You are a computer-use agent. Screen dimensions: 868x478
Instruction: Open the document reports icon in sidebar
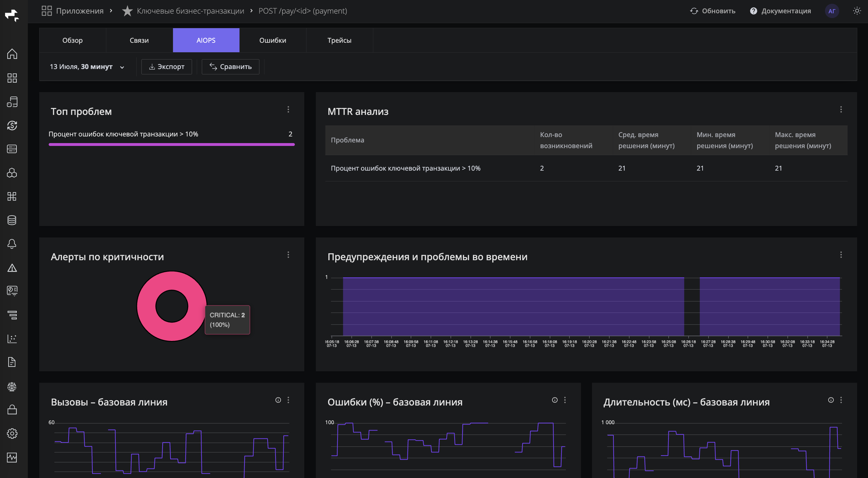[12, 362]
